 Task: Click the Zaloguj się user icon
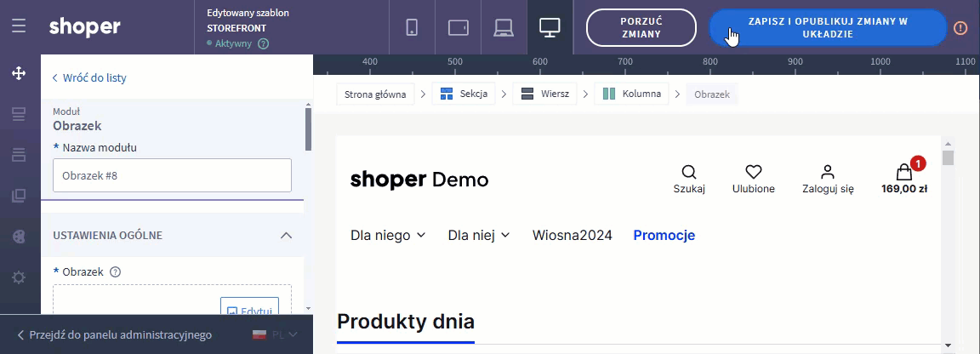828,172
